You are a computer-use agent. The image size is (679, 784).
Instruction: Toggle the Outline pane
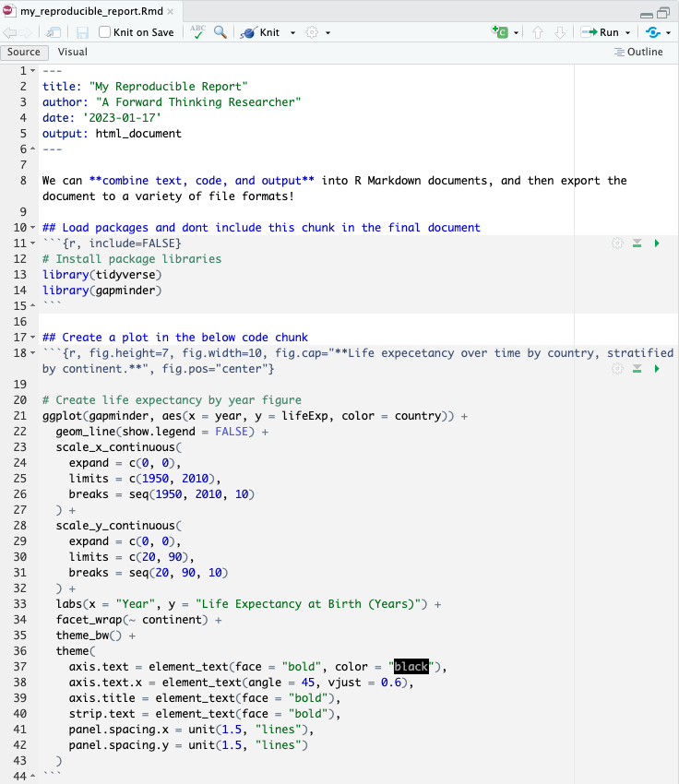click(638, 53)
